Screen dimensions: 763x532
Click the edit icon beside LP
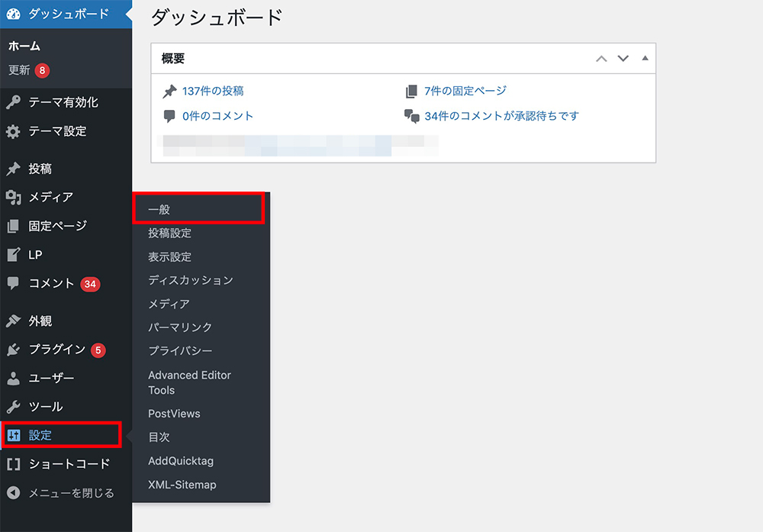coord(14,255)
